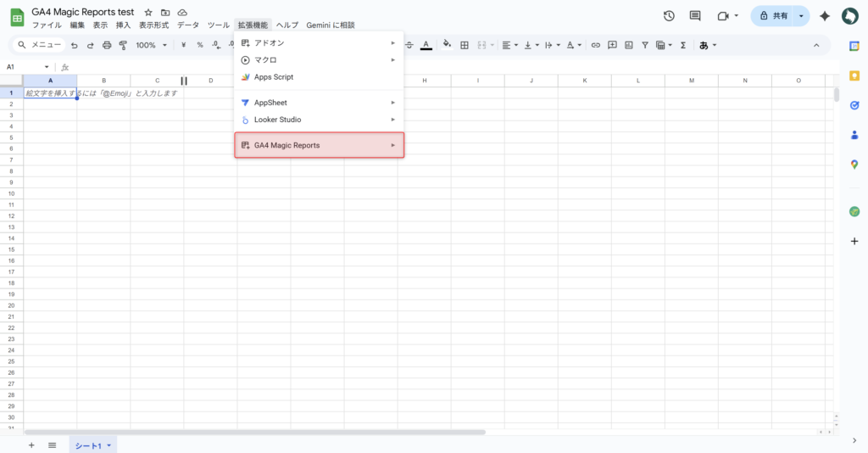Open the version history clock icon
This screenshot has width=868, height=453.
tap(669, 16)
